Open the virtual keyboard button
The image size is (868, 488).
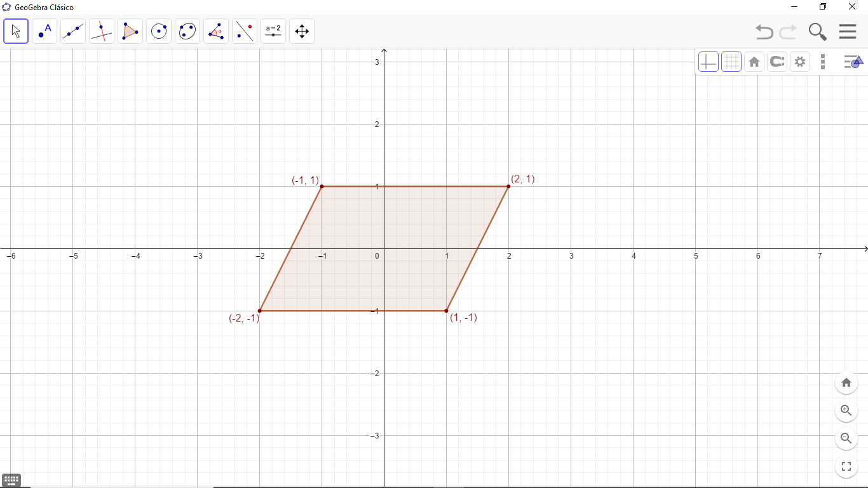tap(11, 480)
